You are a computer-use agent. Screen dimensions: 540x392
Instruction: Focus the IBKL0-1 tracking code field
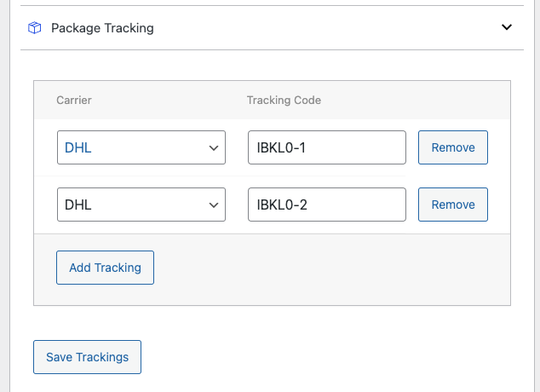(326, 147)
